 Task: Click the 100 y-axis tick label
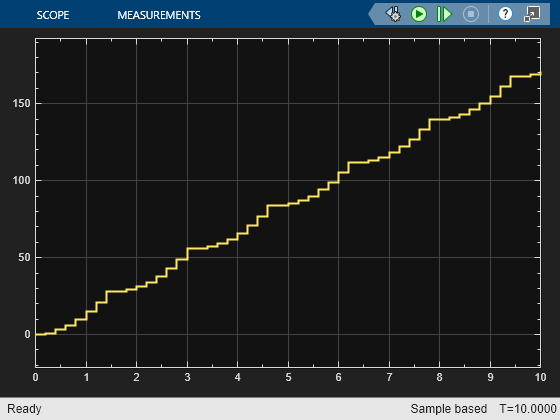[22, 180]
